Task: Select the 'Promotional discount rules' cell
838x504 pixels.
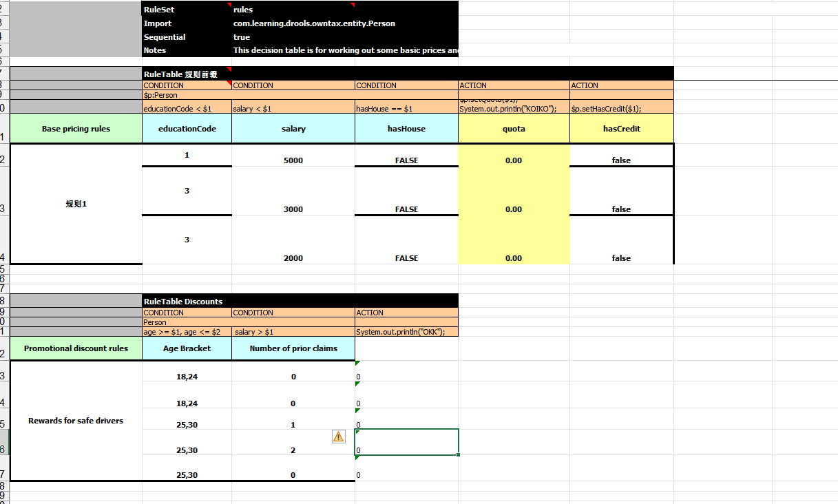Action: pyautogui.click(x=76, y=348)
